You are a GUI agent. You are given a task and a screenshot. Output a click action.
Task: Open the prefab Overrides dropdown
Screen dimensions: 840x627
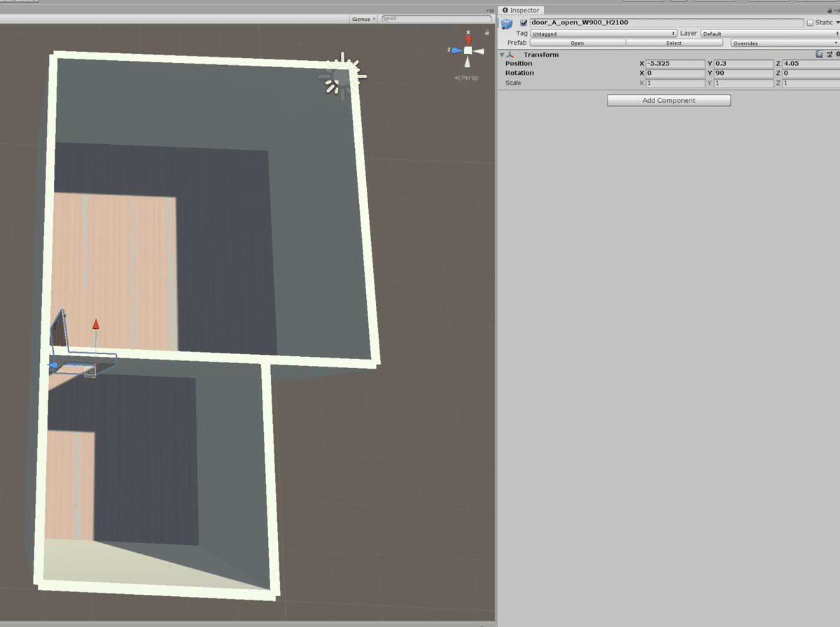pyautogui.click(x=785, y=43)
